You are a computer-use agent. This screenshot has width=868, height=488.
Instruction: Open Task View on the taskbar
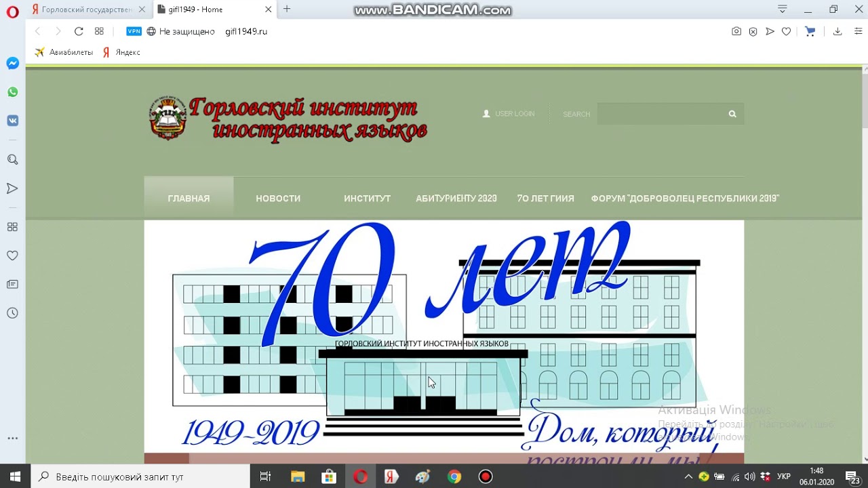coord(266,476)
